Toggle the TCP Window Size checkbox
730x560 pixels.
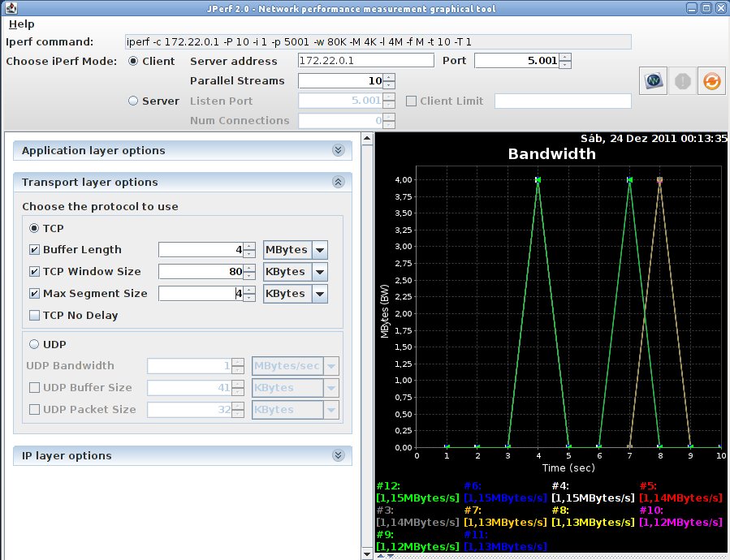(x=34, y=271)
